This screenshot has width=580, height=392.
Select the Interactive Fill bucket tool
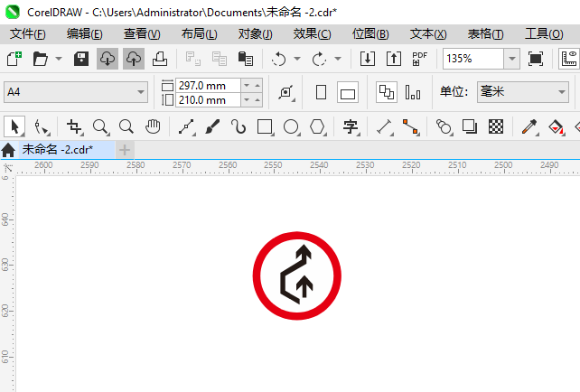coord(556,127)
